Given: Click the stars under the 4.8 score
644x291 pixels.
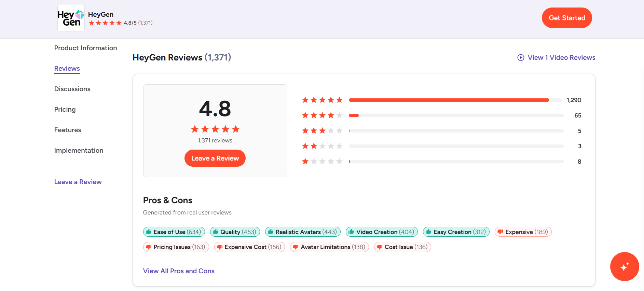Looking at the screenshot, I should (x=215, y=129).
